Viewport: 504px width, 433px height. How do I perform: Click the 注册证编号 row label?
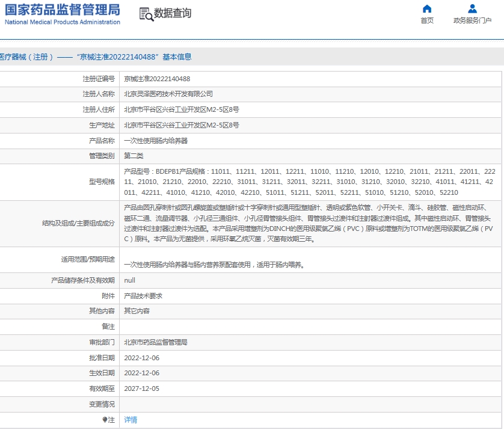99,79
